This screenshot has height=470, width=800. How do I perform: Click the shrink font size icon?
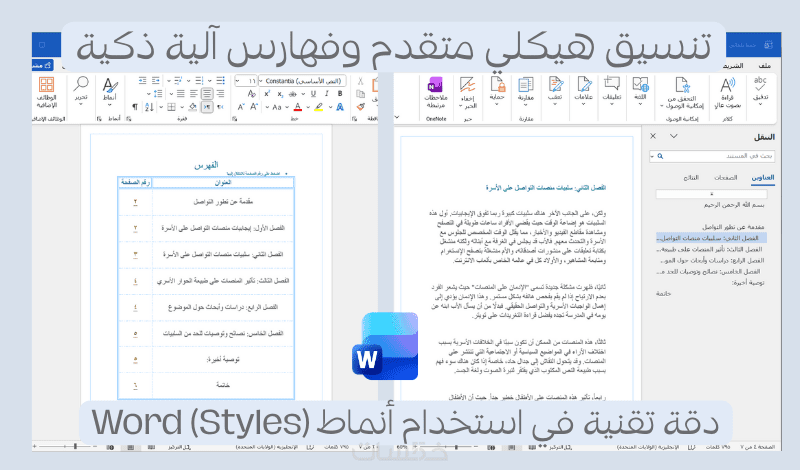coord(240,107)
